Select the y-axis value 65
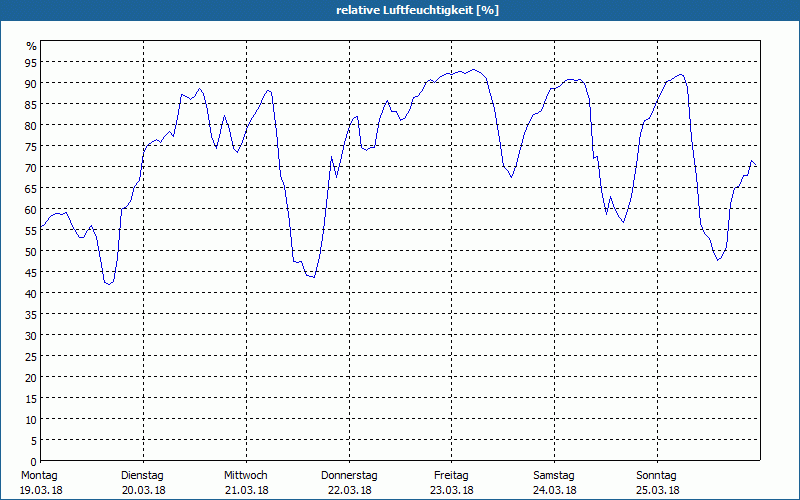Viewport: 800px width, 500px height. point(31,188)
